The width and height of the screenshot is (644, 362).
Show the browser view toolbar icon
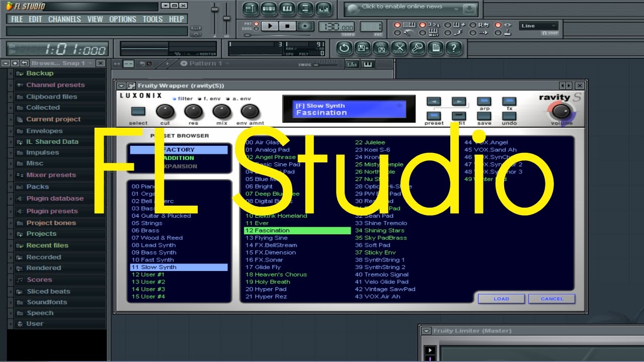305,9
